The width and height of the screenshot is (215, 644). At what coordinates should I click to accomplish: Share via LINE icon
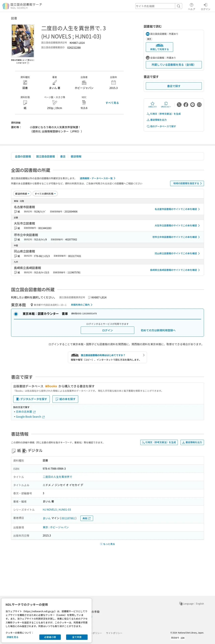(192, 105)
